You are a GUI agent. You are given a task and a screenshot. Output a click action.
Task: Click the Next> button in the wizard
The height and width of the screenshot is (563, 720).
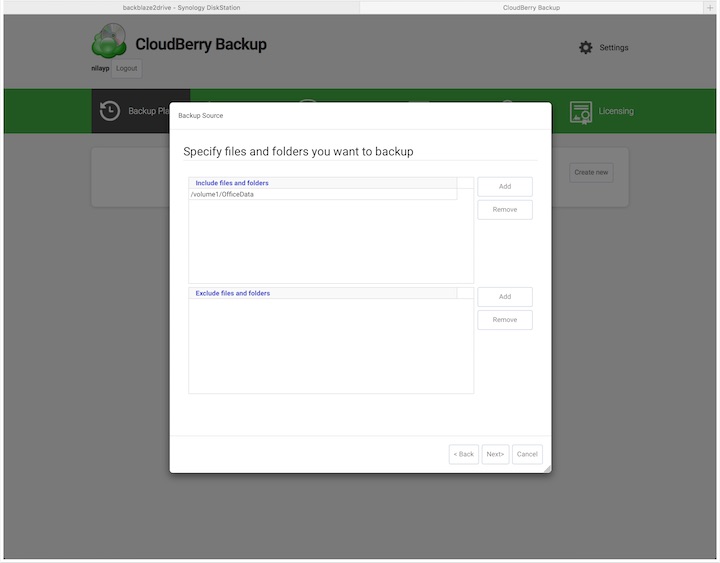(495, 454)
